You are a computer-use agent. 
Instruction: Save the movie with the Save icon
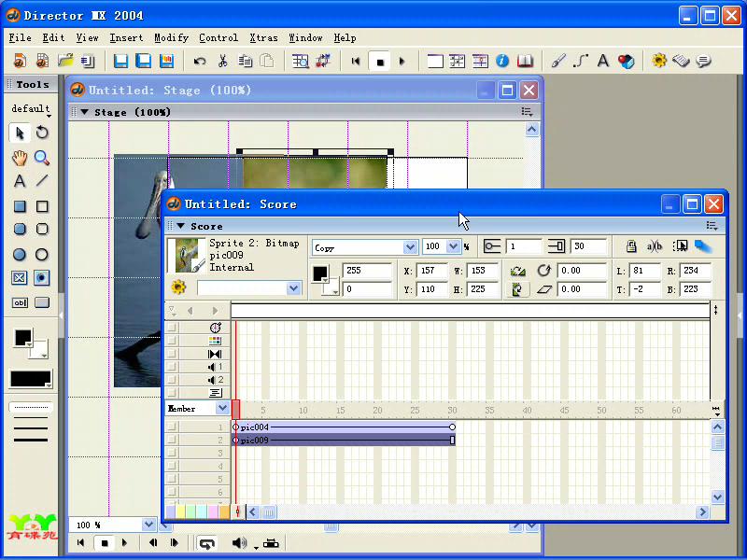[120, 61]
